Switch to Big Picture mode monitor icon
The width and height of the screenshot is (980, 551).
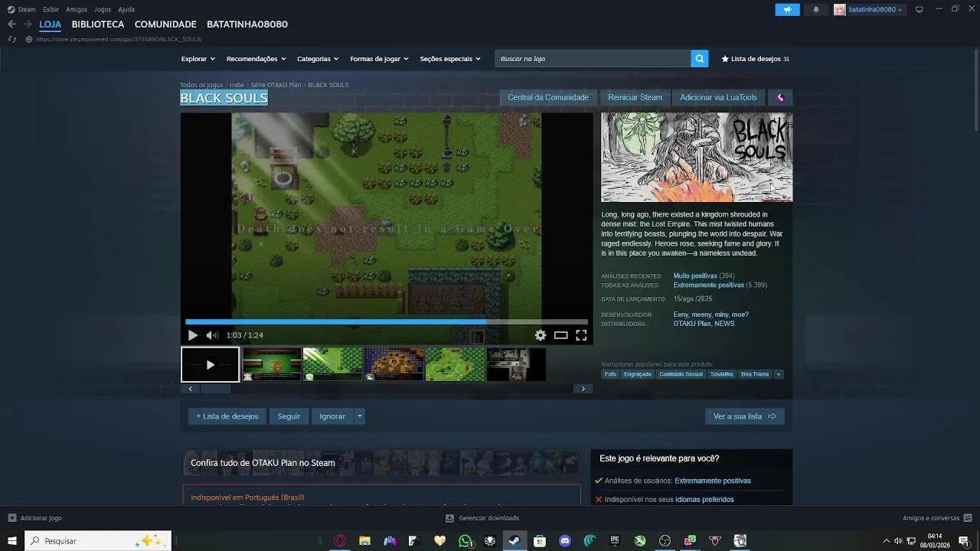pos(920,10)
